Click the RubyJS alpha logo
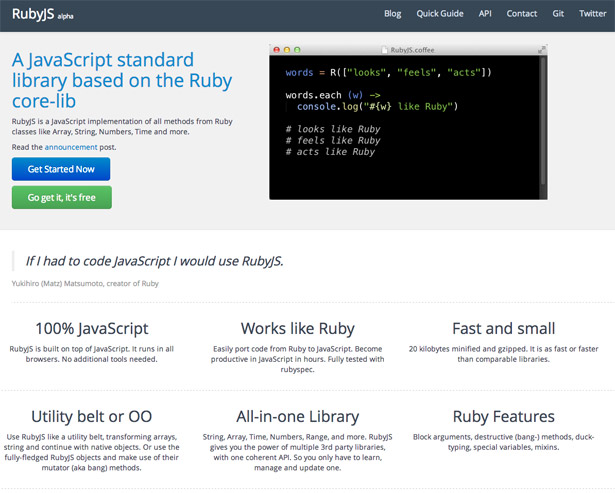 (x=42, y=14)
